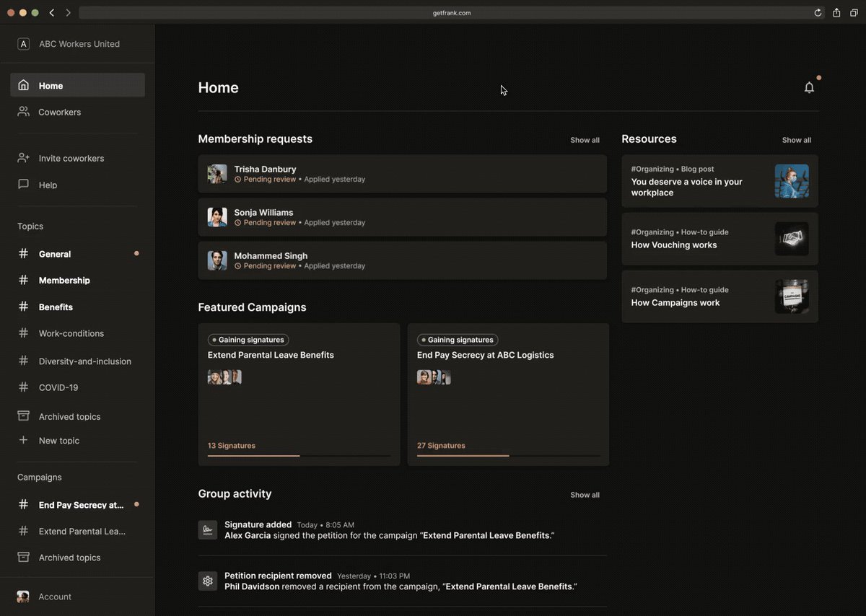
Task: Open the browser tab overview icon
Action: (x=854, y=13)
